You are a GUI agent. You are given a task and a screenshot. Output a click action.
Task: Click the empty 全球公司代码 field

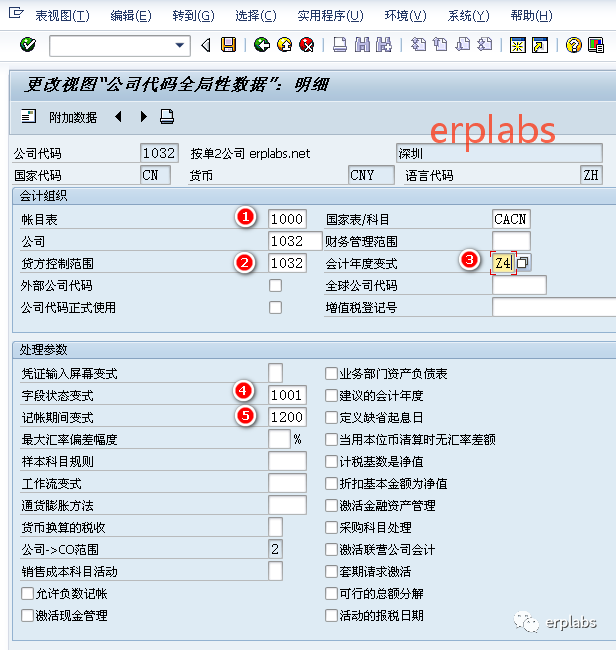[x=519, y=285]
